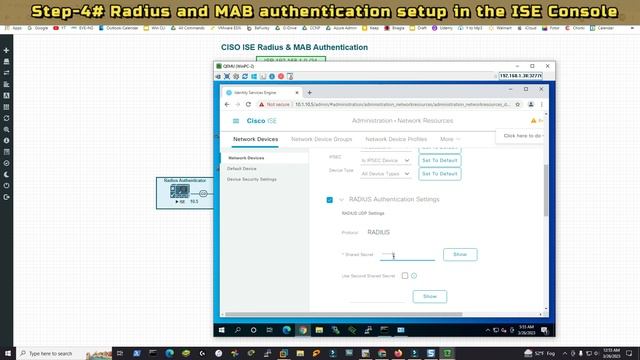Click Set To Default for IPSEC row
Screen dimensions: 640x360
pyautogui.click(x=440, y=160)
